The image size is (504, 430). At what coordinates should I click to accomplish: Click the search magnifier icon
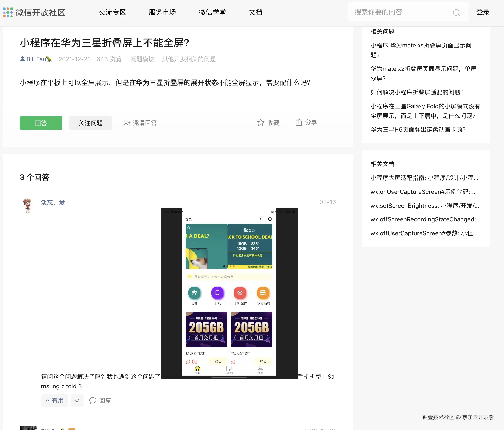click(457, 13)
